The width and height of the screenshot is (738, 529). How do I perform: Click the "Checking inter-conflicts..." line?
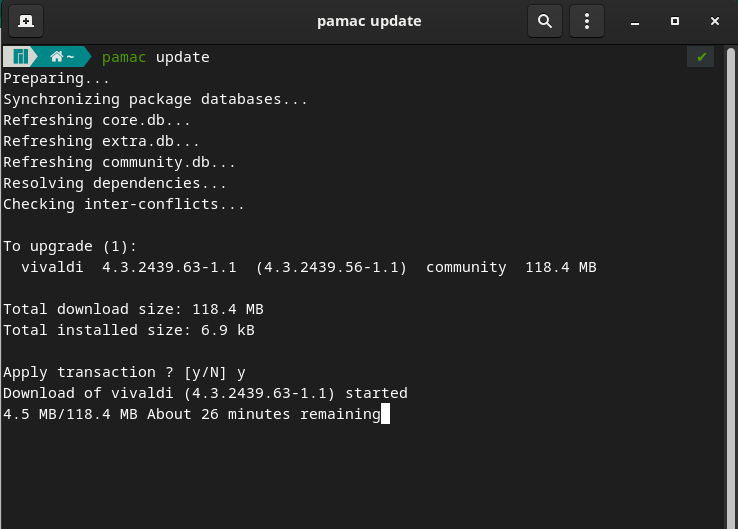click(x=124, y=204)
